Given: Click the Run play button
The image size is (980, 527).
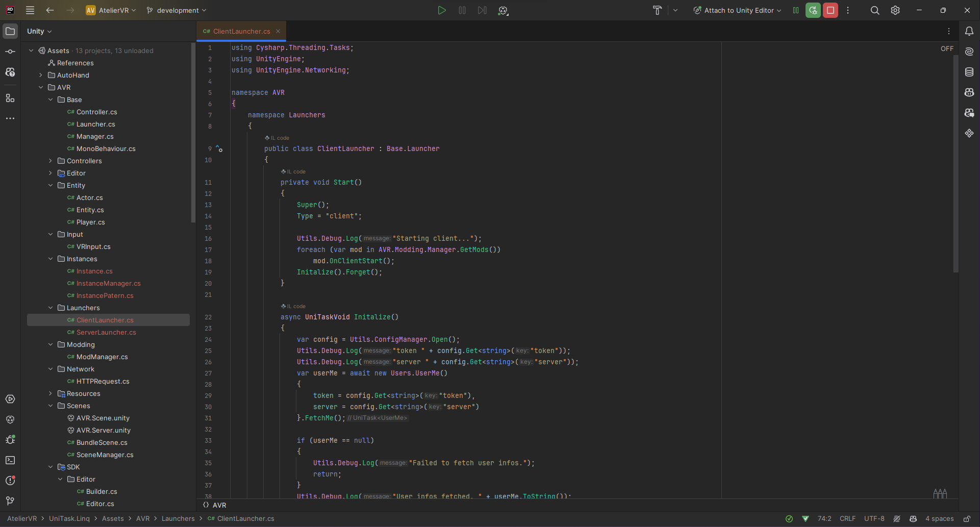Looking at the screenshot, I should (x=442, y=10).
